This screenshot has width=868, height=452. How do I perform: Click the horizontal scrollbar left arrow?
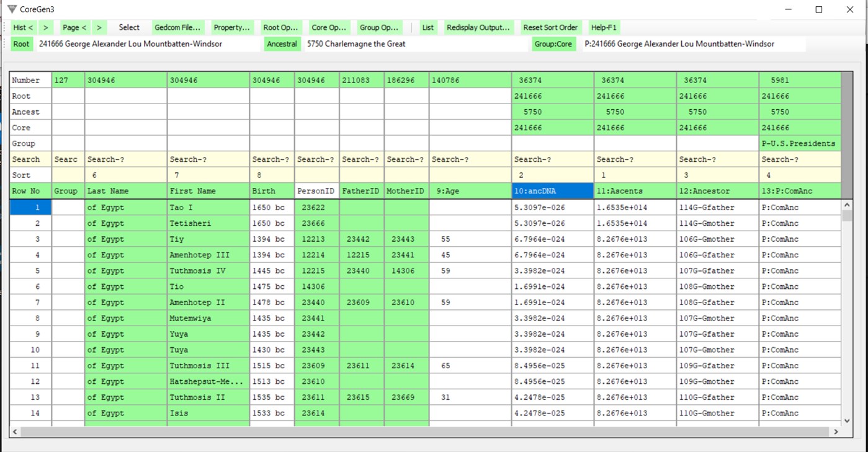coord(14,430)
